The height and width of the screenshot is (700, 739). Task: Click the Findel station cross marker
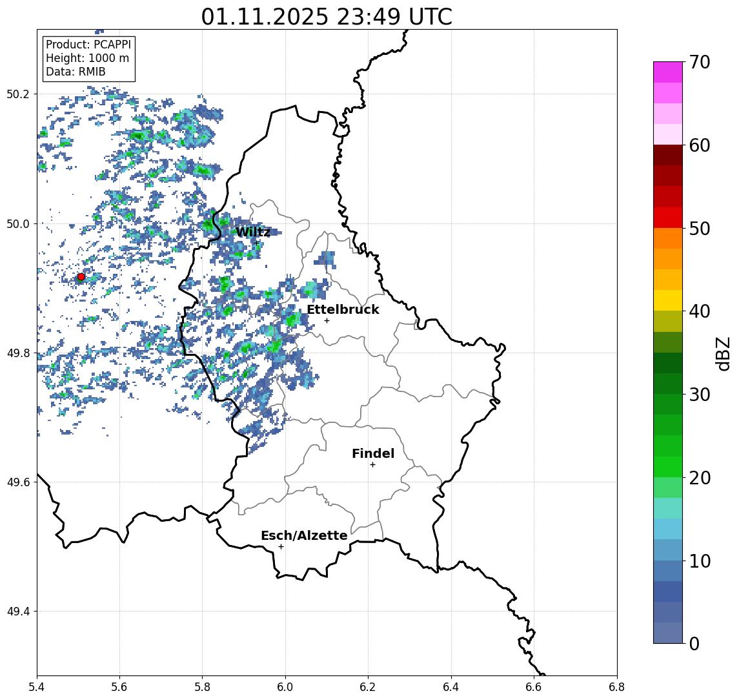[x=372, y=465]
